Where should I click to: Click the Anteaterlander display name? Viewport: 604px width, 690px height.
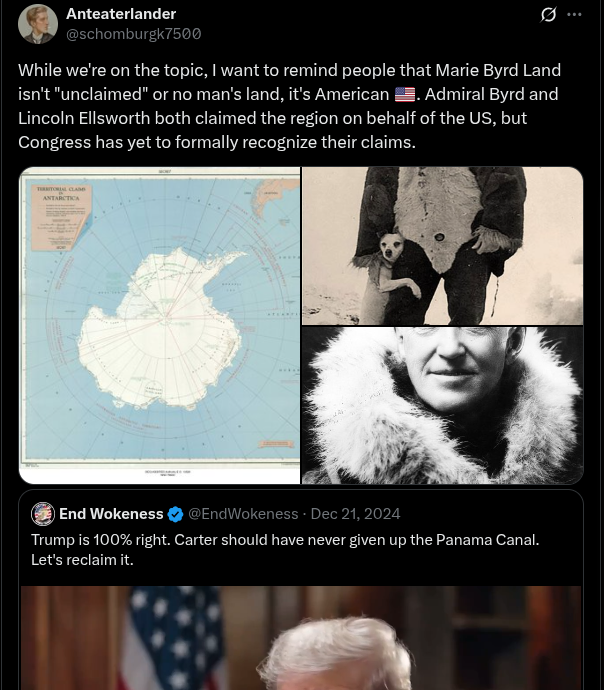coord(121,14)
